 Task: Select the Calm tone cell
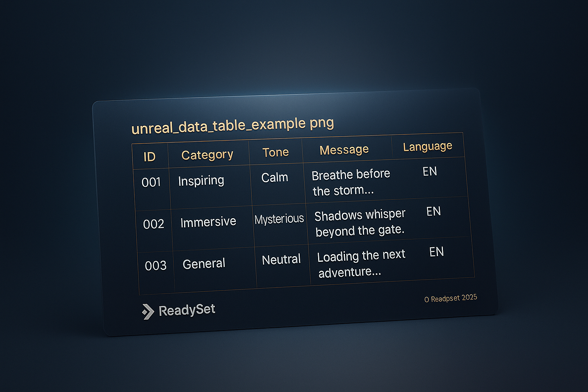point(274,178)
